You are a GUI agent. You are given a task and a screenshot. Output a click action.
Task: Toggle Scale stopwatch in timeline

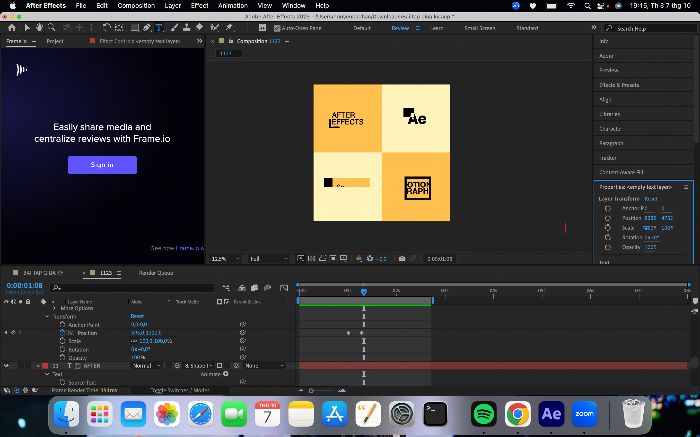(x=62, y=341)
